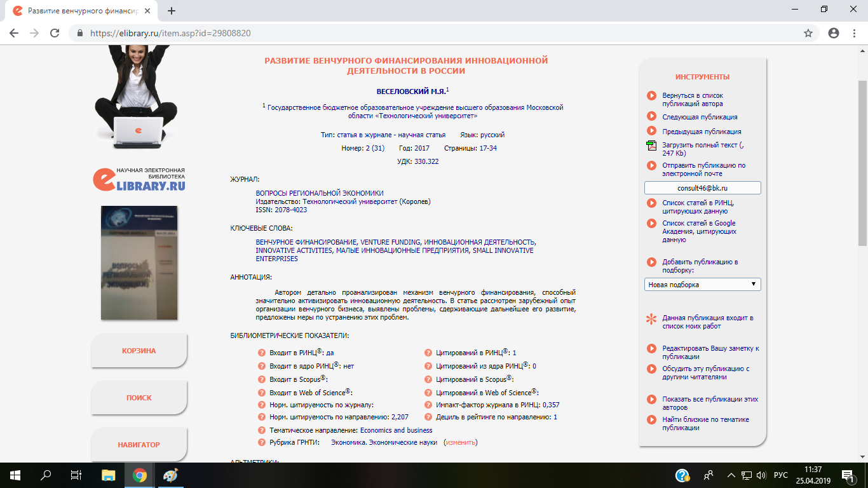
Task: Open journal link 'ВОПРОСЫ РЕГИОНАЛЬНОЙ ЭКОНОМИКИ'
Action: 320,193
